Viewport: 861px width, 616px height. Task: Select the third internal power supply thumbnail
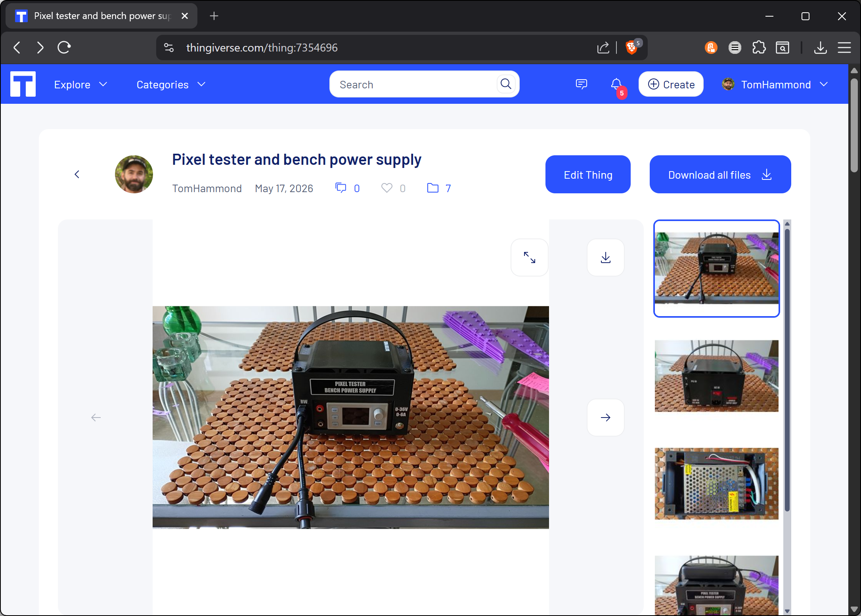[717, 484]
